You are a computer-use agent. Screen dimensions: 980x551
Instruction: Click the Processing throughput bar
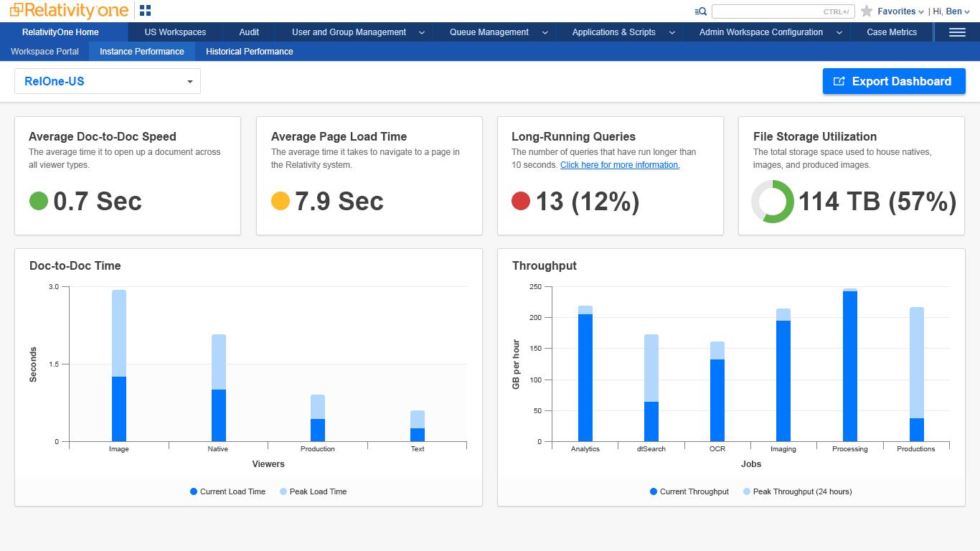(850, 365)
